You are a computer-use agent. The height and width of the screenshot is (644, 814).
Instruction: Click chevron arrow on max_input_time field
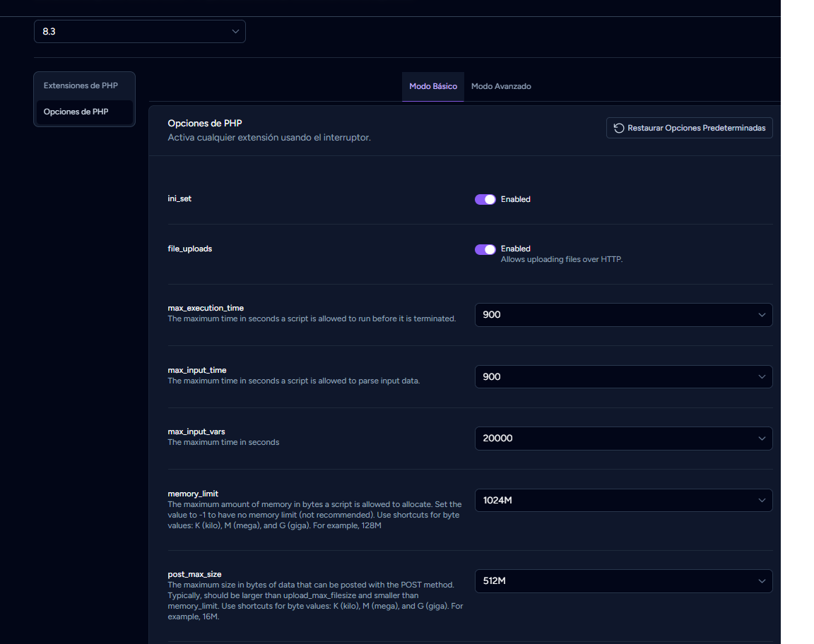[762, 377]
